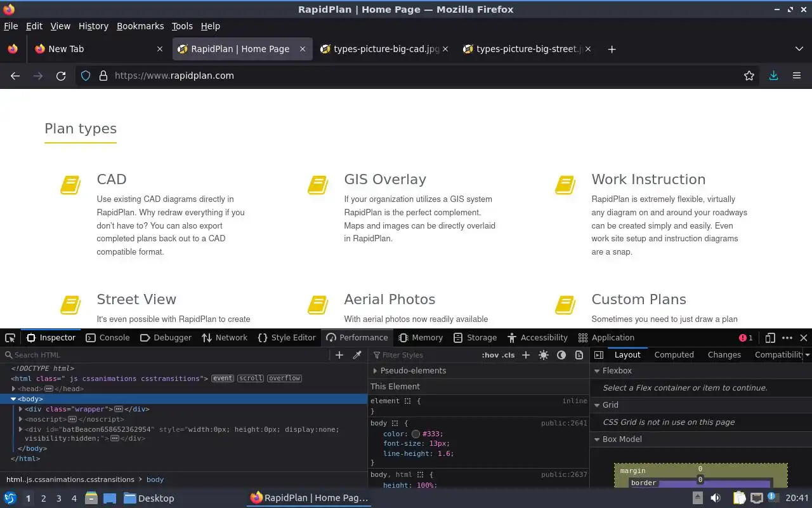Image resolution: width=812 pixels, height=508 pixels.
Task: Open the Debugger panel
Action: [166, 338]
